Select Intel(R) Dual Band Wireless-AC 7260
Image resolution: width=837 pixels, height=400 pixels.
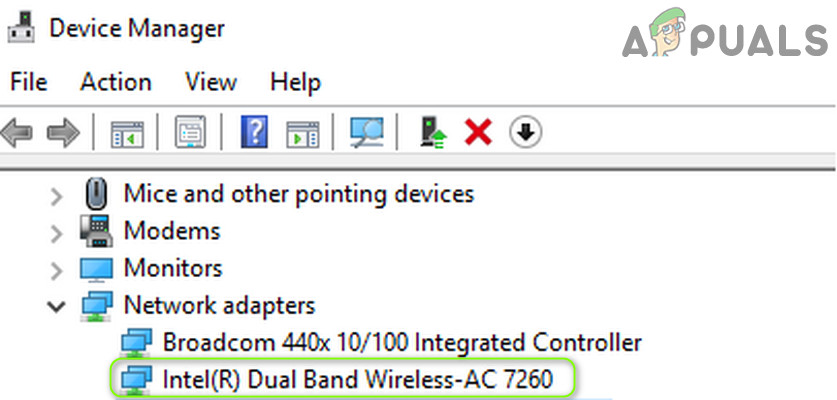click(356, 379)
